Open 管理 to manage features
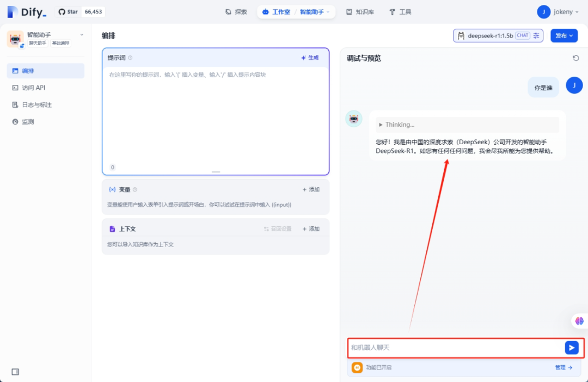 [x=563, y=368]
